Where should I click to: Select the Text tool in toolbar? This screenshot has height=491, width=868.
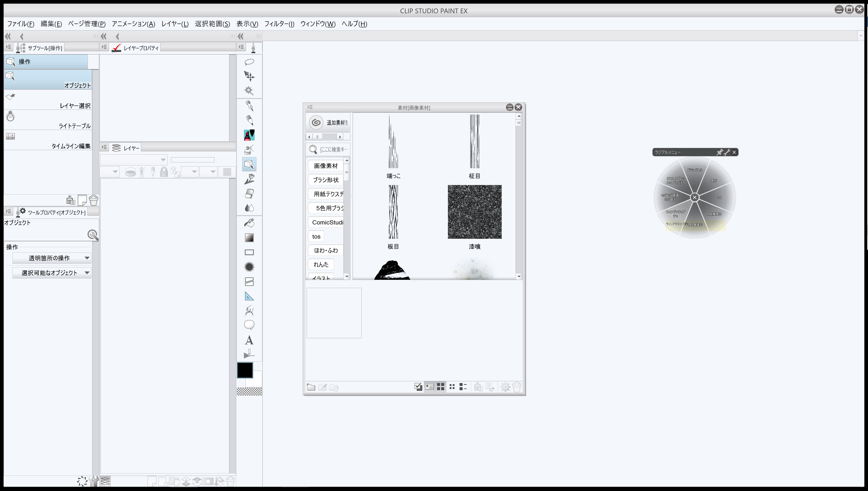249,340
